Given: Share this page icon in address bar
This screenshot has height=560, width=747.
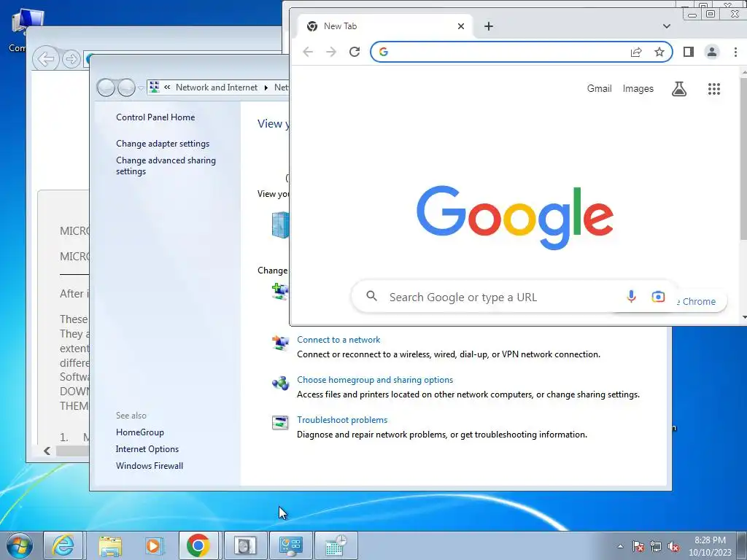Looking at the screenshot, I should tap(636, 52).
